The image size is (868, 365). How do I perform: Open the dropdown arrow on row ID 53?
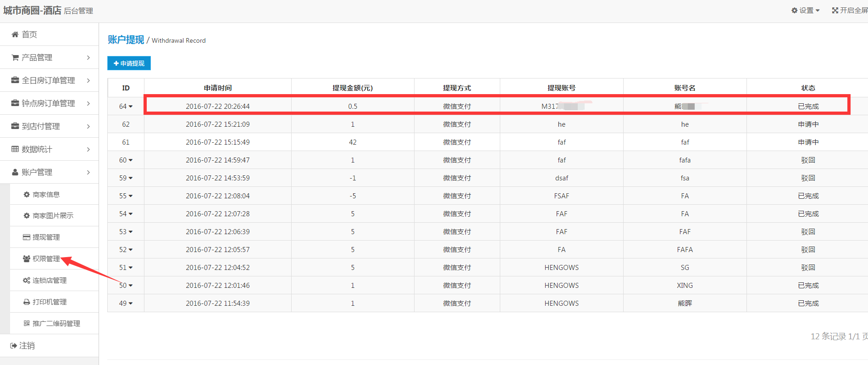click(x=131, y=232)
